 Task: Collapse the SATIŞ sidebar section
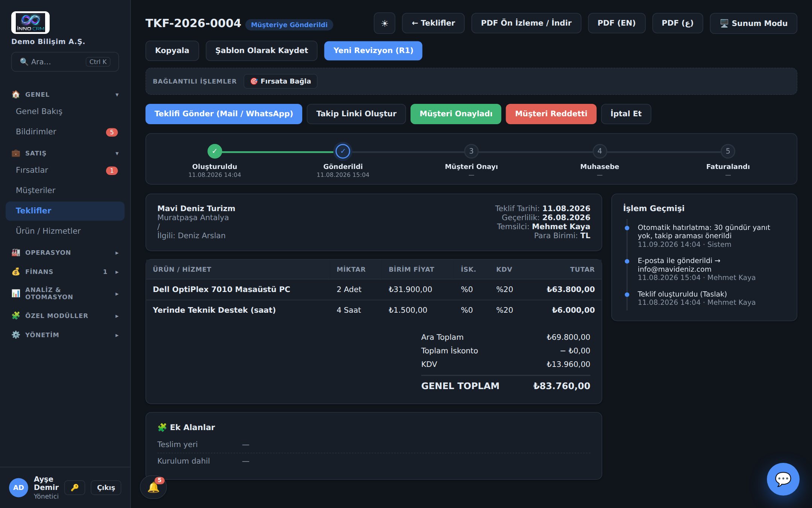point(65,153)
